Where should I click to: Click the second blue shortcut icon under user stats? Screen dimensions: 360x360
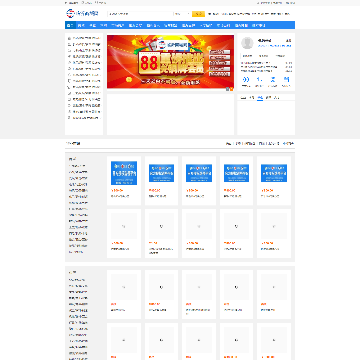point(259,80)
